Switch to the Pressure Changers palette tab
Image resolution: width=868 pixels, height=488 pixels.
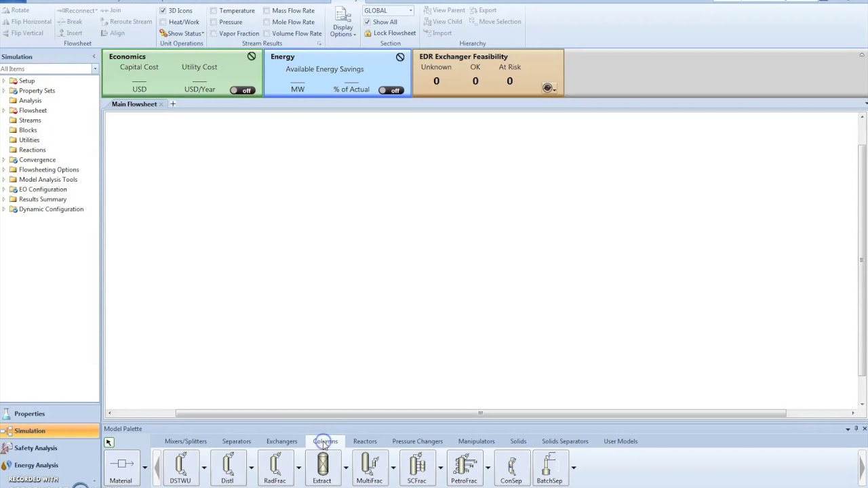click(417, 441)
